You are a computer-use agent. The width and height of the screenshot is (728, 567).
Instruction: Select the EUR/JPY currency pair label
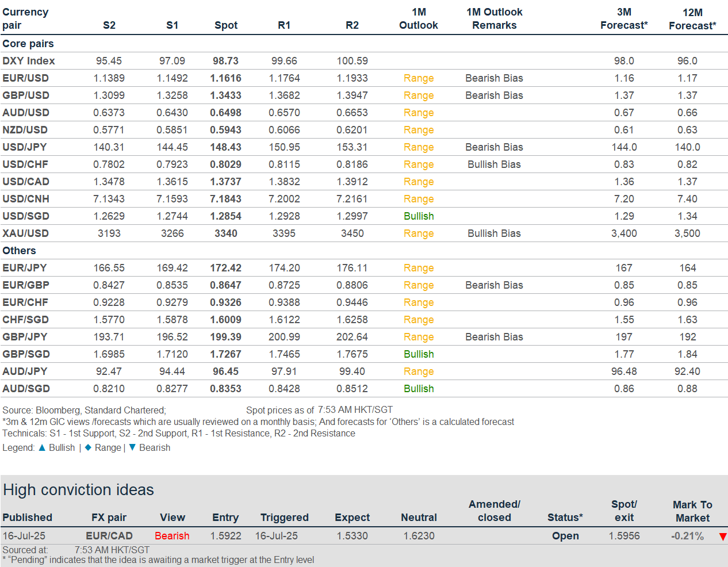pos(25,268)
